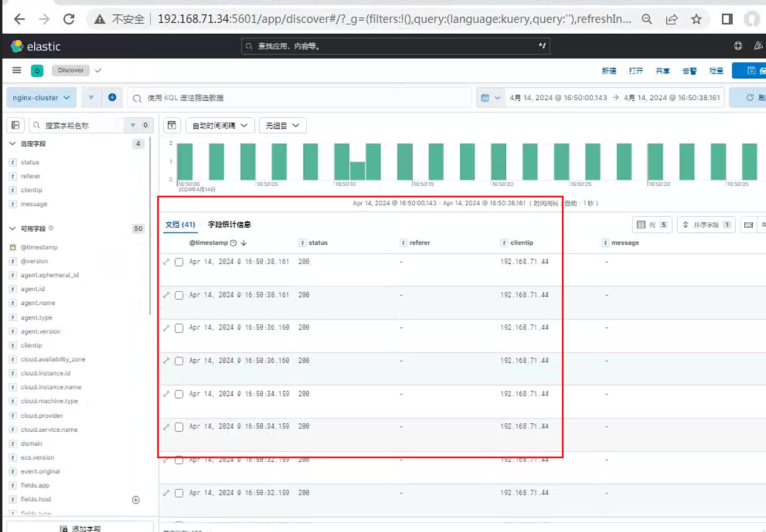
Task: Open the green D space avatar
Action: [37, 71]
